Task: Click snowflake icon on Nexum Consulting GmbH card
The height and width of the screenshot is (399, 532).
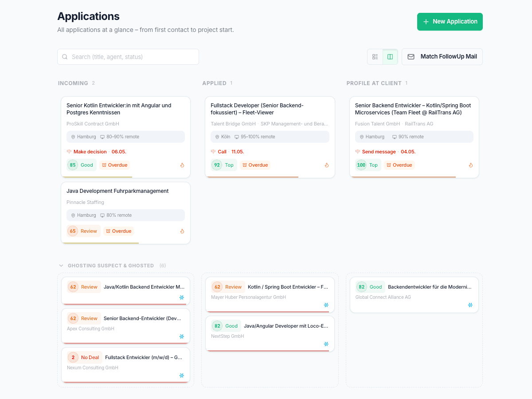Action: pos(182,376)
